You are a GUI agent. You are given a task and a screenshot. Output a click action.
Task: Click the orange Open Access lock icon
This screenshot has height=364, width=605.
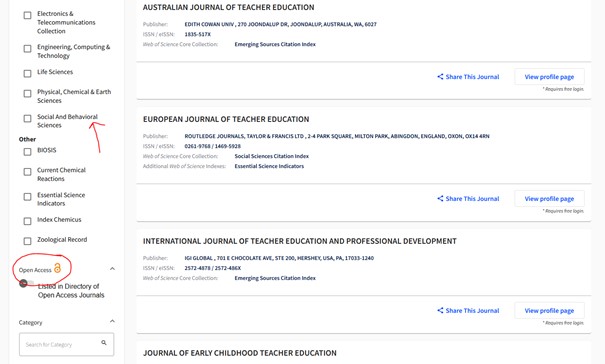click(x=57, y=268)
